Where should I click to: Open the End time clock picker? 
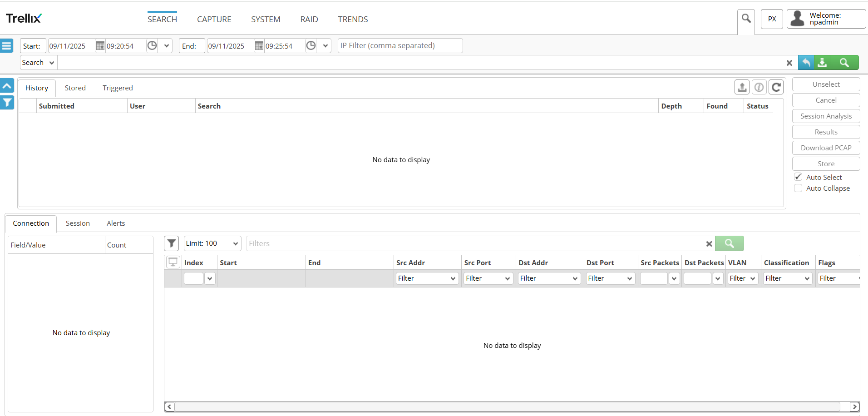pyautogui.click(x=311, y=45)
